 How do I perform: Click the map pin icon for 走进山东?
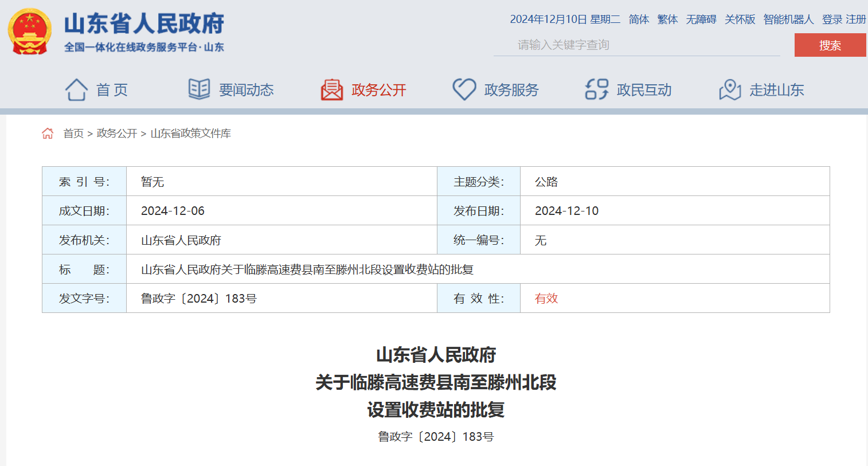(x=730, y=90)
